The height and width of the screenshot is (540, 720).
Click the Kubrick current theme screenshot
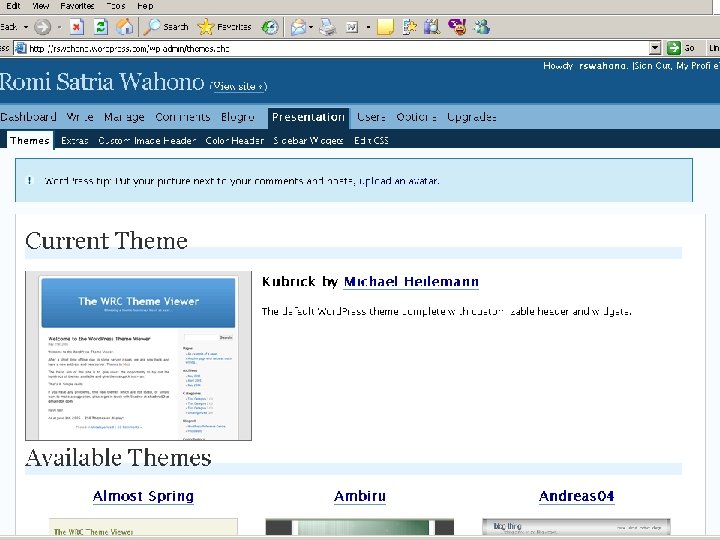point(138,355)
